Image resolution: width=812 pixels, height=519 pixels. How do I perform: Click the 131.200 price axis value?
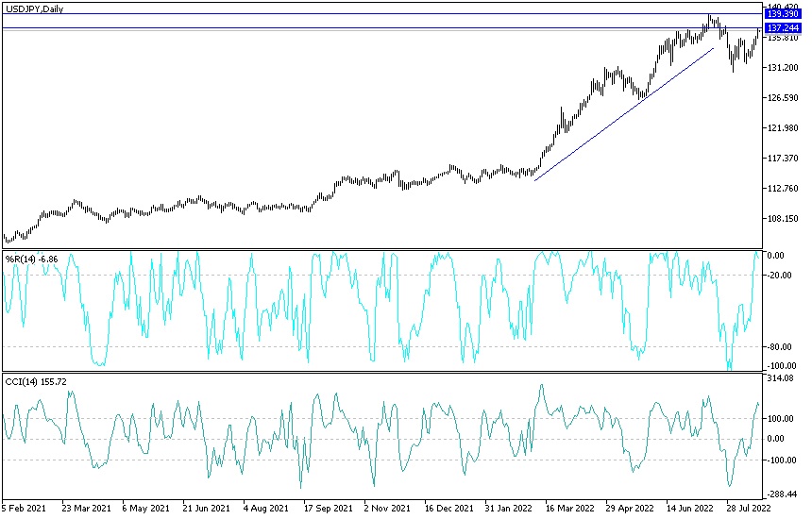pos(783,68)
